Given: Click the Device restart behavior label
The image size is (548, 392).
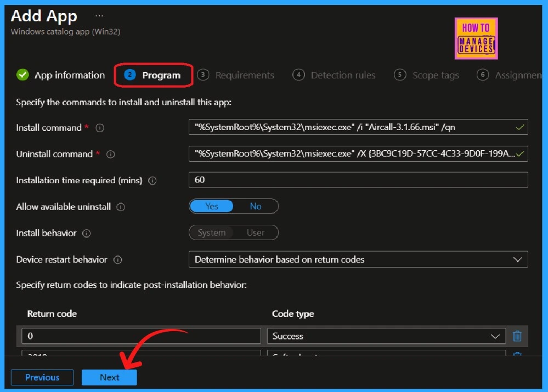Looking at the screenshot, I should coord(61,259).
